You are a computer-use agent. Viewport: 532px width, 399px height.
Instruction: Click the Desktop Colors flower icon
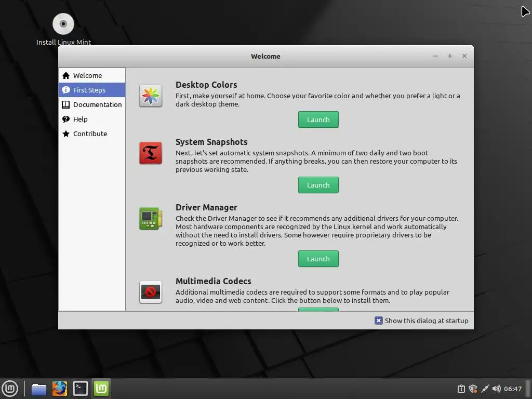pos(151,96)
